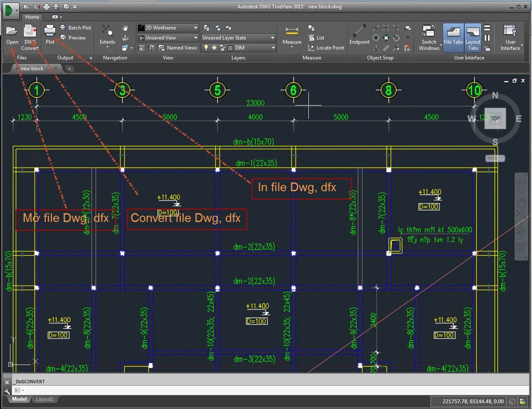
Task: Expand the Customize Quick Access toolbar arrow
Action: (75, 7)
